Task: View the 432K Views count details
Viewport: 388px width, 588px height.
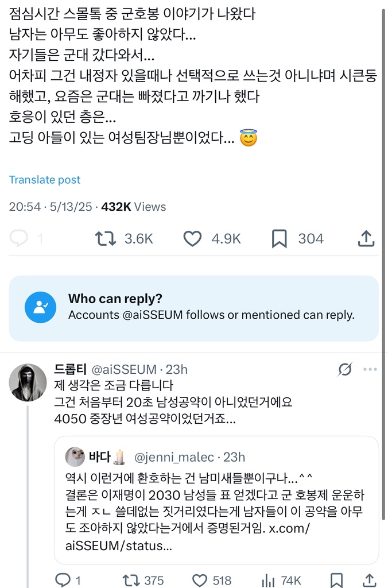Action: click(x=133, y=207)
